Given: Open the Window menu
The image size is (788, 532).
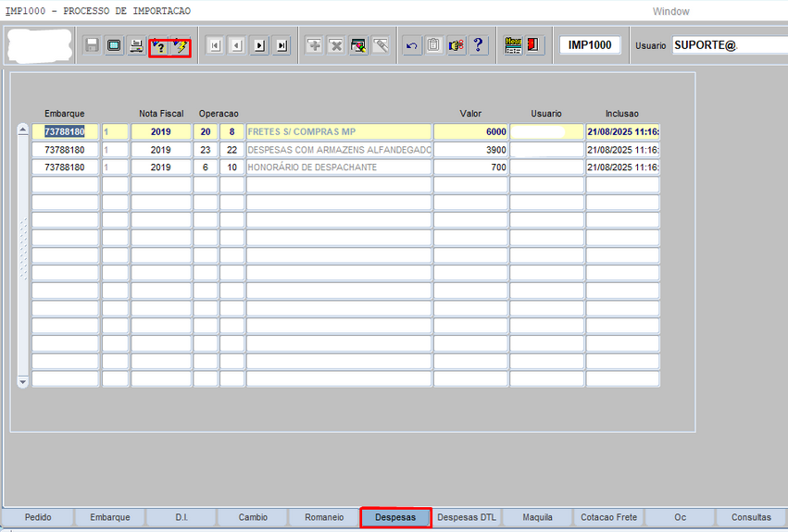Looking at the screenshot, I should point(670,11).
